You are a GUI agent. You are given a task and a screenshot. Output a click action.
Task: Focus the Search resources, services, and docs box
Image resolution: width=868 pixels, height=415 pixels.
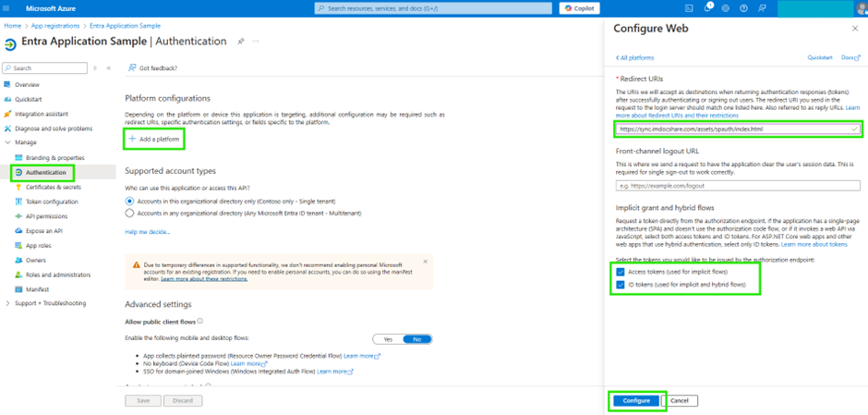click(x=433, y=8)
